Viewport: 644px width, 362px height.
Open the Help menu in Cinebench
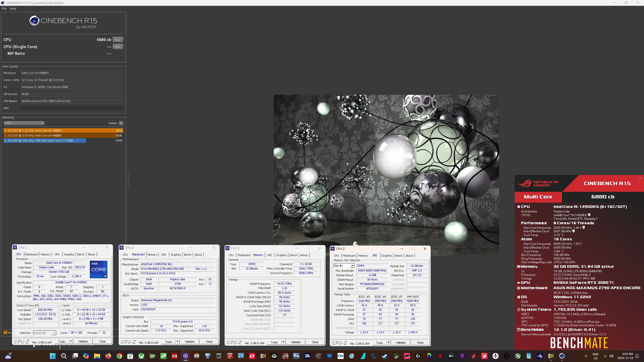coord(13,9)
